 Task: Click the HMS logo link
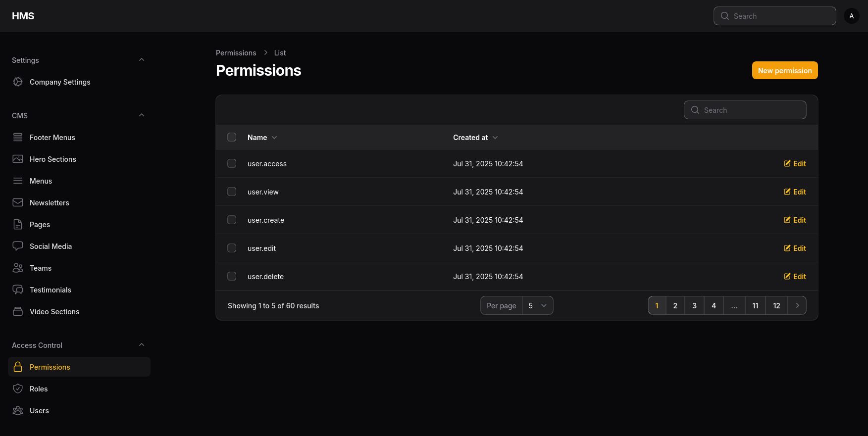pos(23,16)
